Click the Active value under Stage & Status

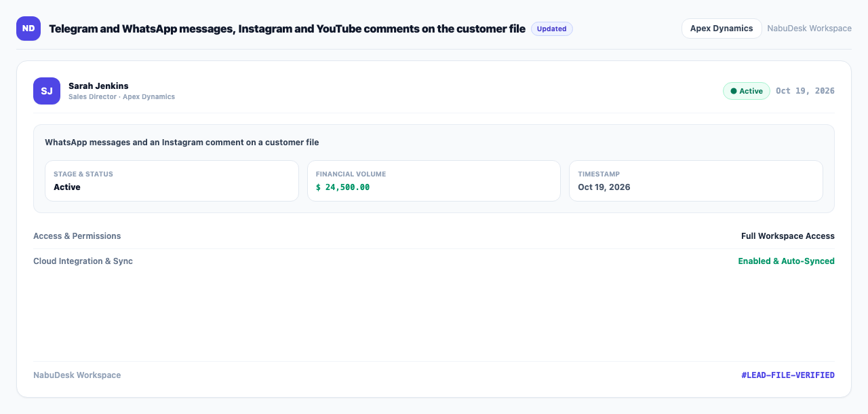pyautogui.click(x=67, y=187)
